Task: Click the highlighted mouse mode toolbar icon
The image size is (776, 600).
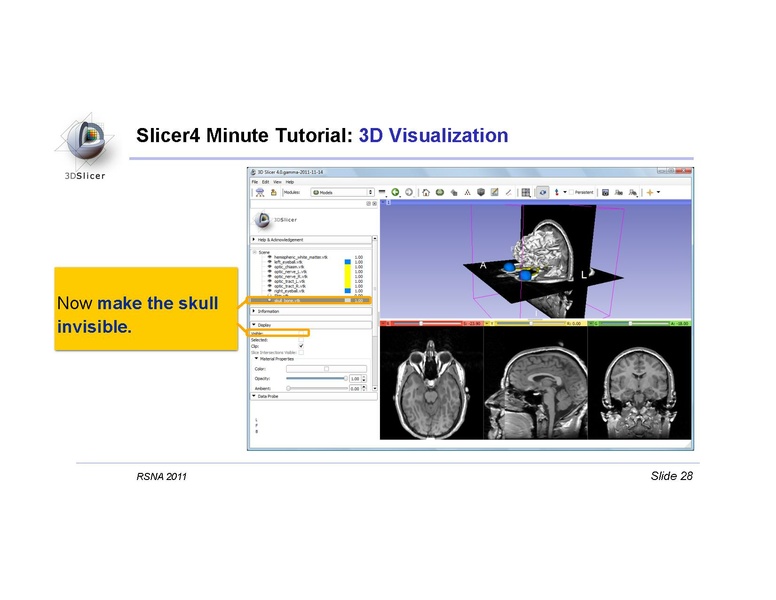Action: pos(542,192)
